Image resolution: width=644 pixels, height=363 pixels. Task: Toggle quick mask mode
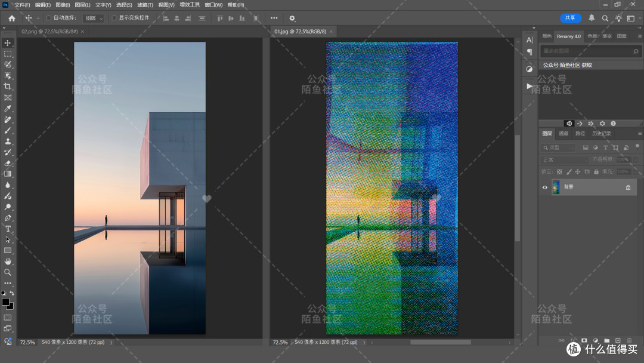point(8,318)
